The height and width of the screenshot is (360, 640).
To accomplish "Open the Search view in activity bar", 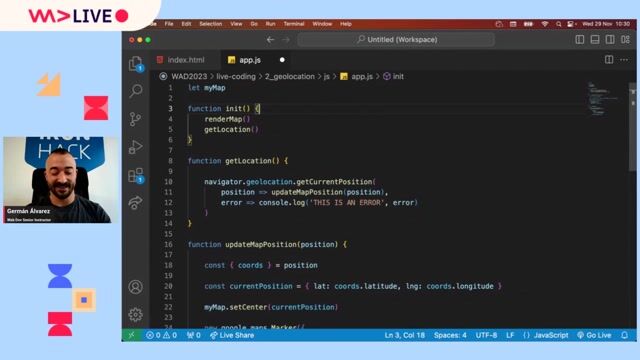I will click(x=136, y=91).
